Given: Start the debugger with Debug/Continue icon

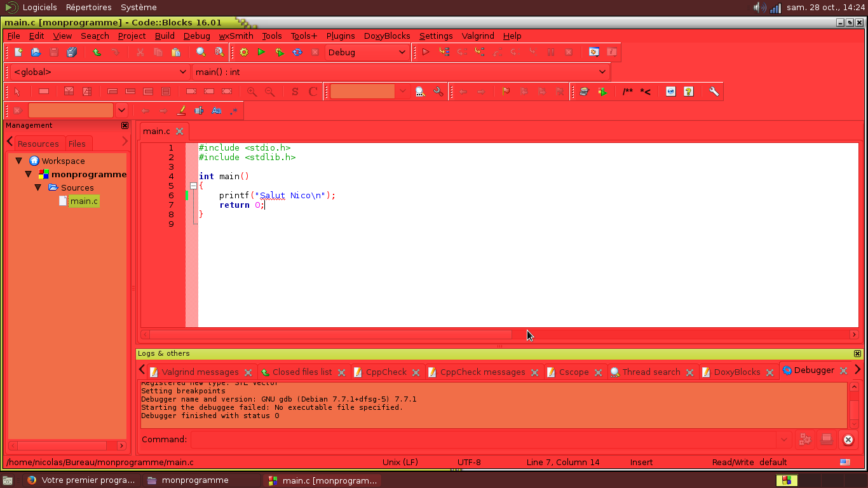Looking at the screenshot, I should coord(426,52).
